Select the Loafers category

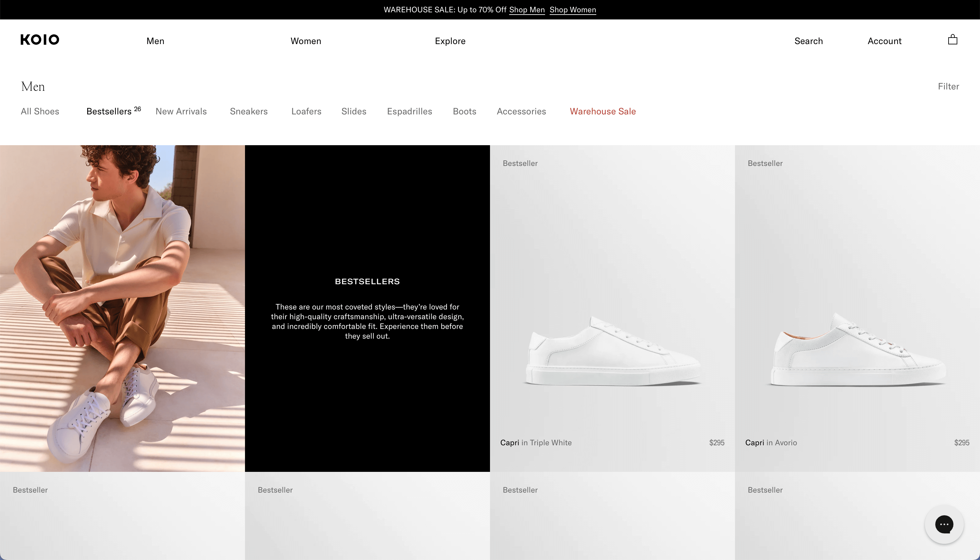(306, 111)
